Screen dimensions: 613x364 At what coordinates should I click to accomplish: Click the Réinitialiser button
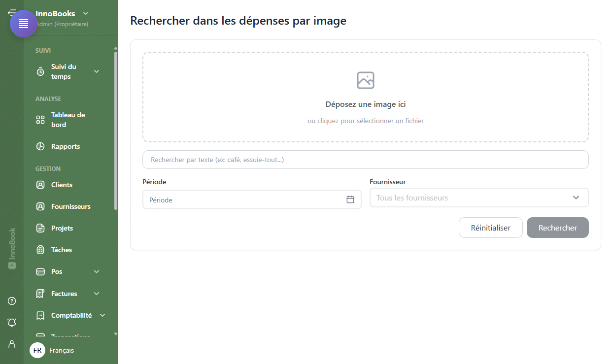(x=490, y=228)
